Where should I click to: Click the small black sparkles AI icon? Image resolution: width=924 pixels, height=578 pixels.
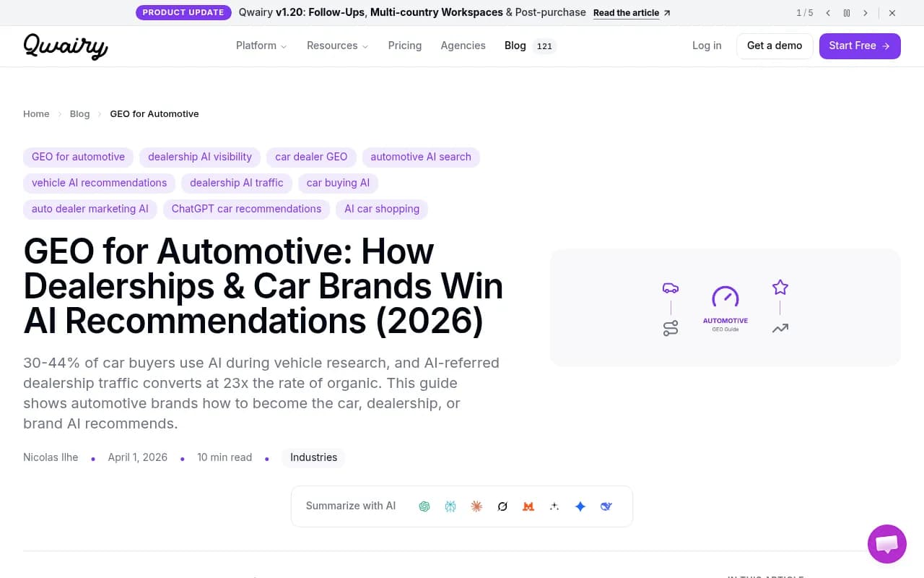[x=554, y=506]
